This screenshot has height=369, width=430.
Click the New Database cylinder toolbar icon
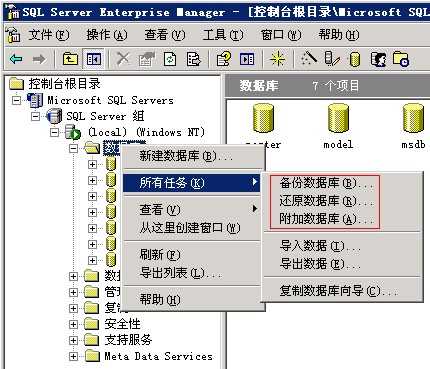(x=355, y=60)
